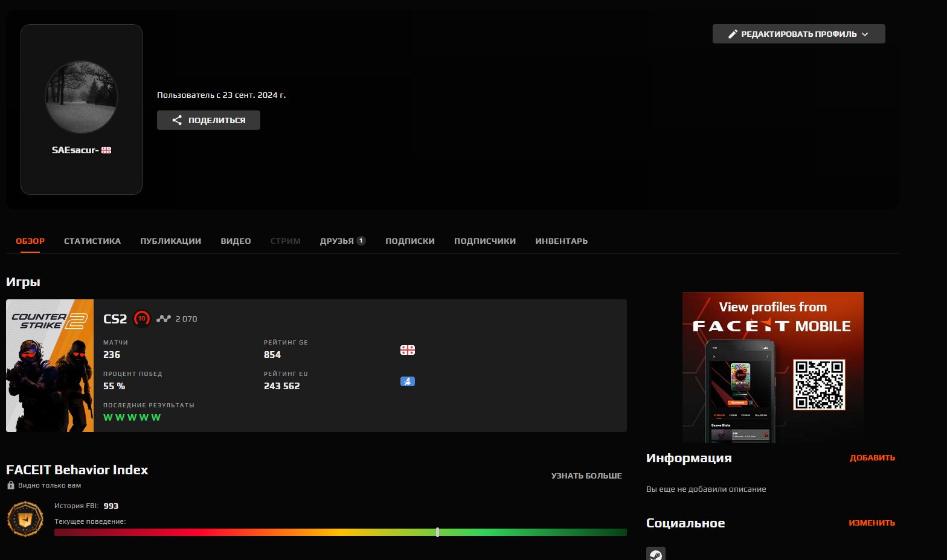Viewport: 947px width, 560px height.
Task: Click the FACEIT Behavior Index badge
Action: click(x=25, y=519)
